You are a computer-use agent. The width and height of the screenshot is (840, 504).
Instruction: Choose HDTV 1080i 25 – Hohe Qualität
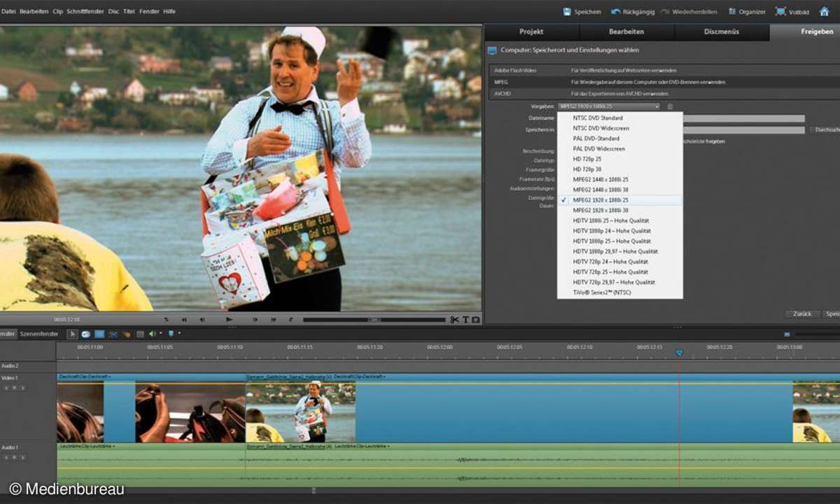tap(619, 220)
